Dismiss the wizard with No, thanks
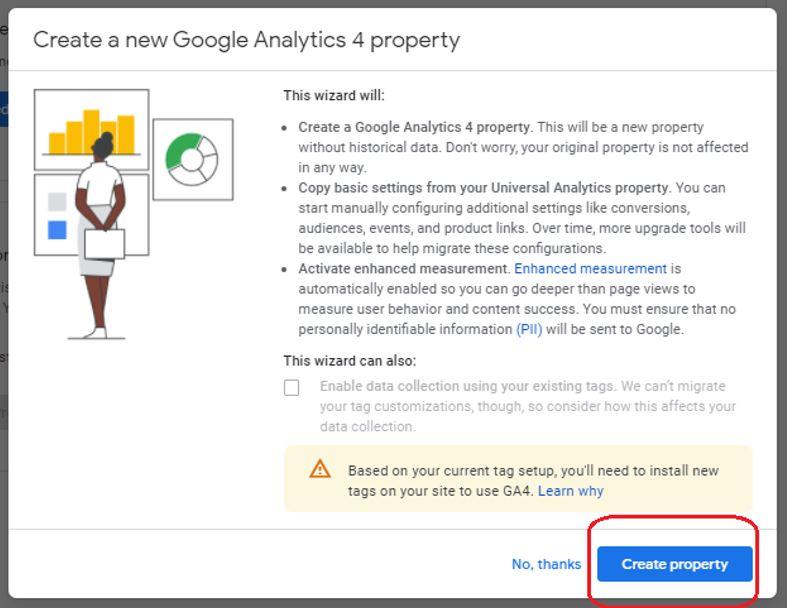This screenshot has width=787, height=608. [x=546, y=564]
